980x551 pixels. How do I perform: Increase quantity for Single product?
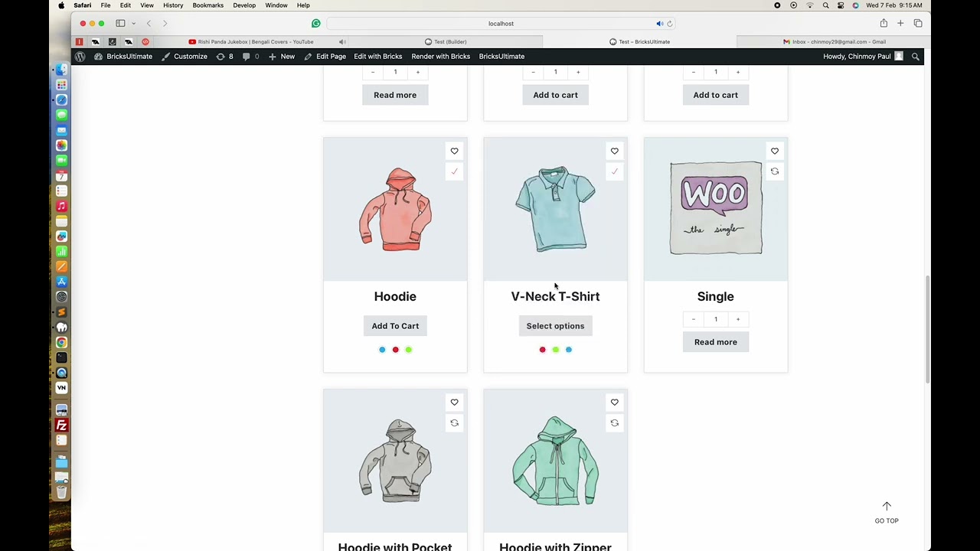click(738, 319)
